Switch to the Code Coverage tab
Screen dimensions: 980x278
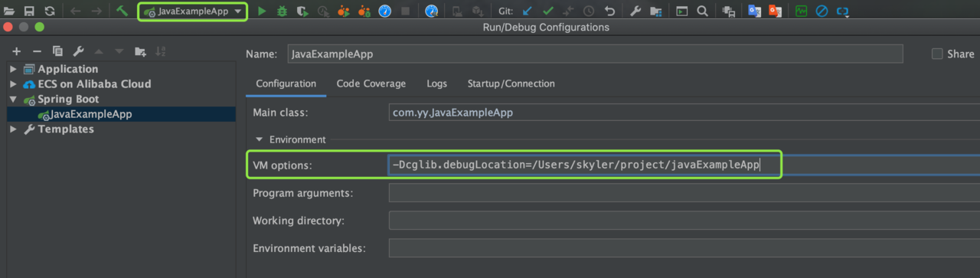(x=371, y=83)
